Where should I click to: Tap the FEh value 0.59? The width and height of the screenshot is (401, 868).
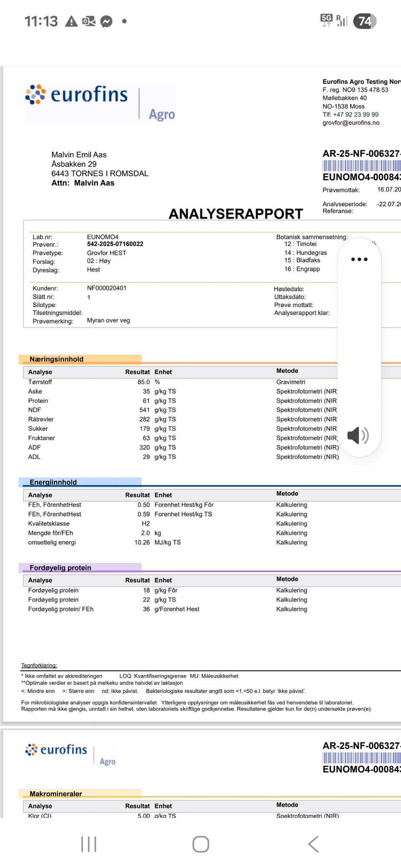point(144,514)
